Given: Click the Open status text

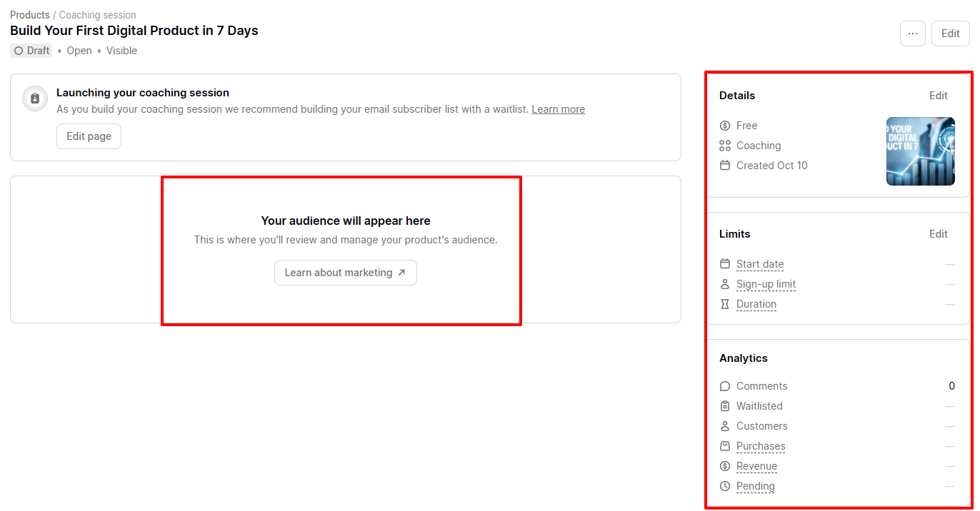Looking at the screenshot, I should (79, 51).
